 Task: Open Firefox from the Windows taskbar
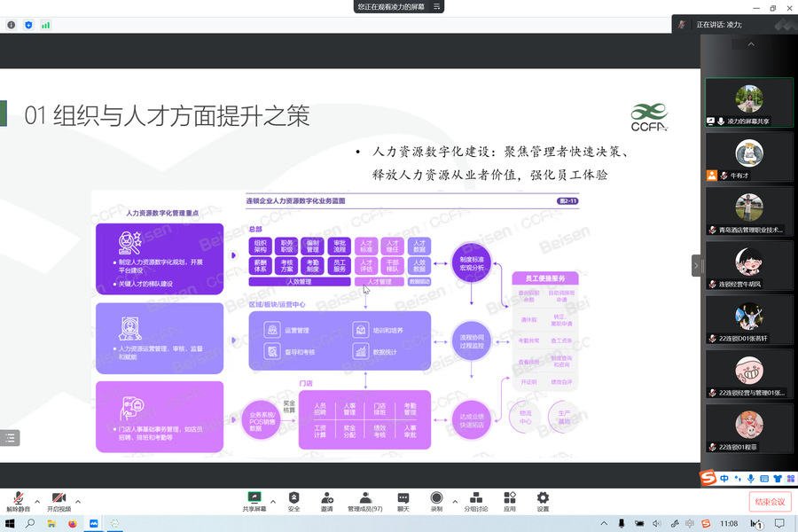coord(73,524)
